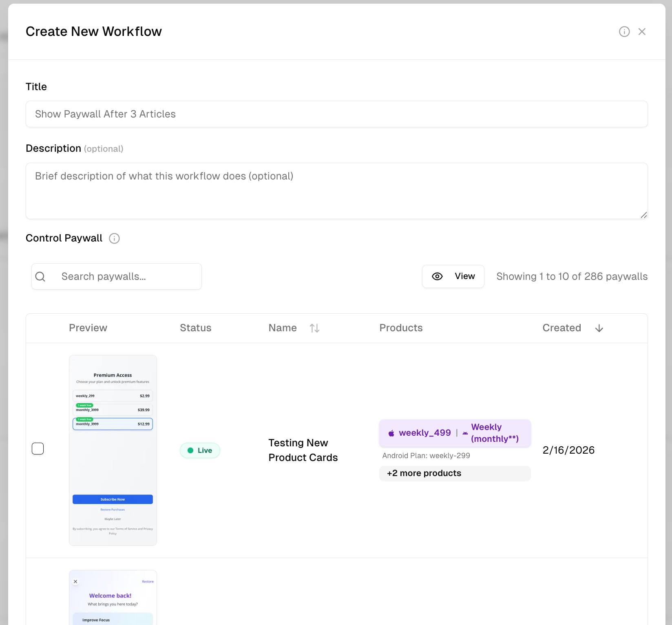Open the Premium Access paywall preview thumbnail
Screen dimensions: 672x625
point(113,450)
